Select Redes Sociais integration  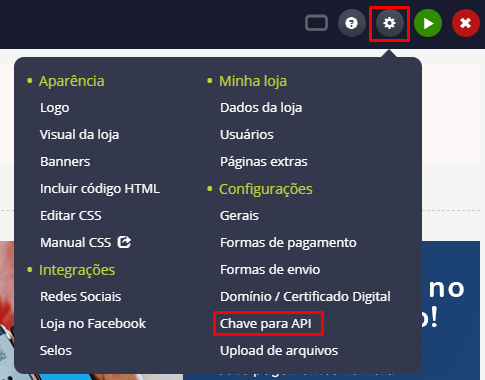[x=80, y=297]
